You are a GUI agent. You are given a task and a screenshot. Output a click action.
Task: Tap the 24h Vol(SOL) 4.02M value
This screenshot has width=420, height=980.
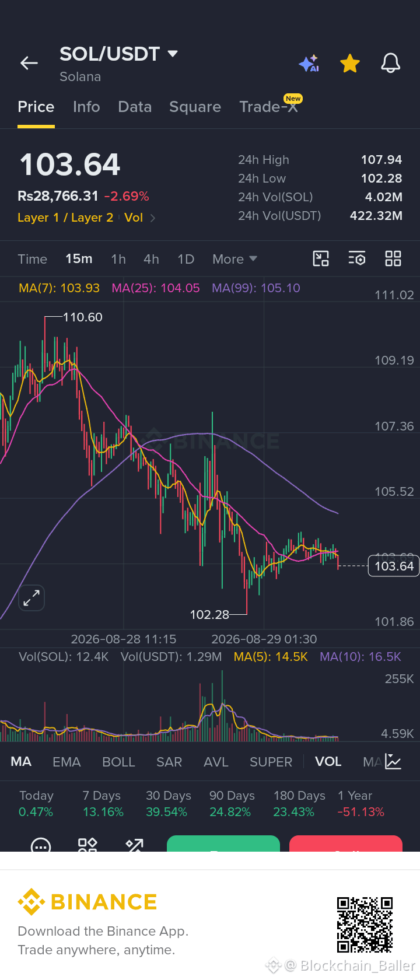click(384, 197)
